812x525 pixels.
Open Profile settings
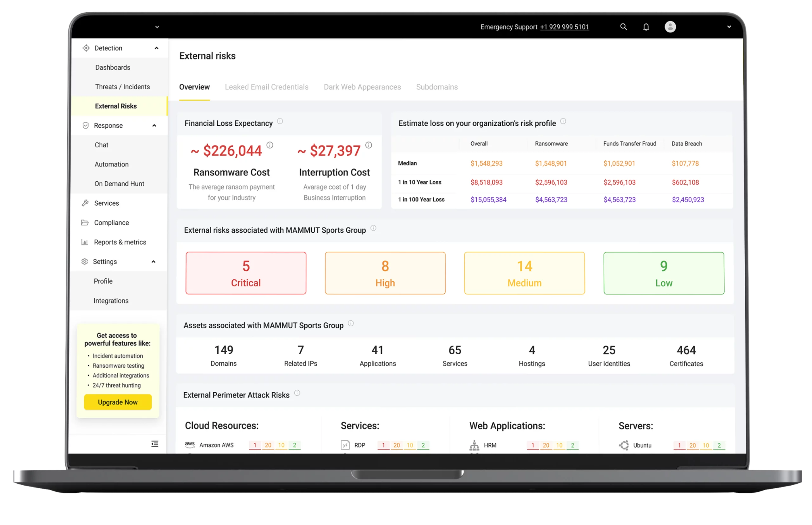point(103,281)
